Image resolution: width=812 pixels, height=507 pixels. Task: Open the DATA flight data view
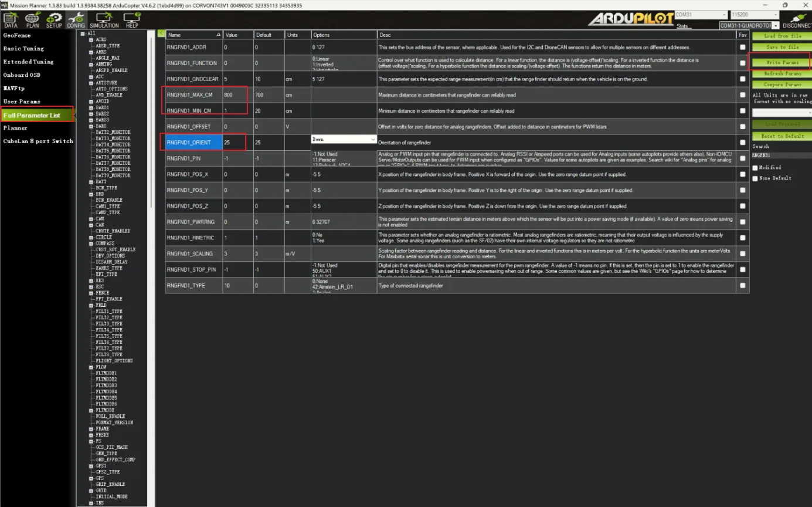(10, 21)
